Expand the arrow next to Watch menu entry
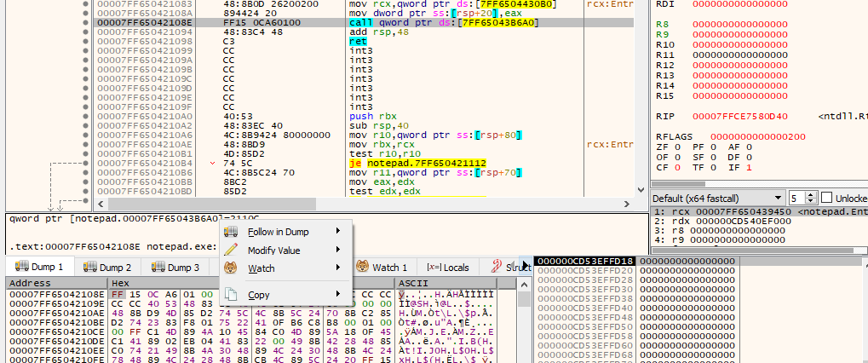The height and width of the screenshot is (363, 868). coord(337,268)
